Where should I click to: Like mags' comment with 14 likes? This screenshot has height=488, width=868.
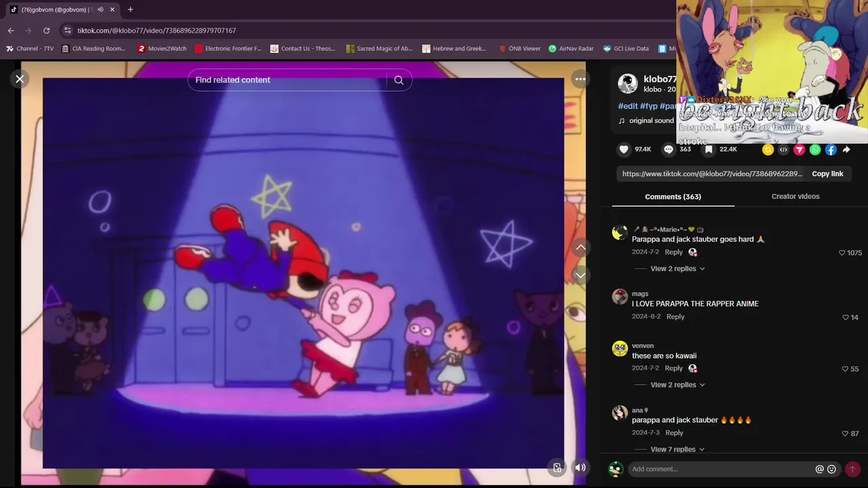(x=846, y=317)
